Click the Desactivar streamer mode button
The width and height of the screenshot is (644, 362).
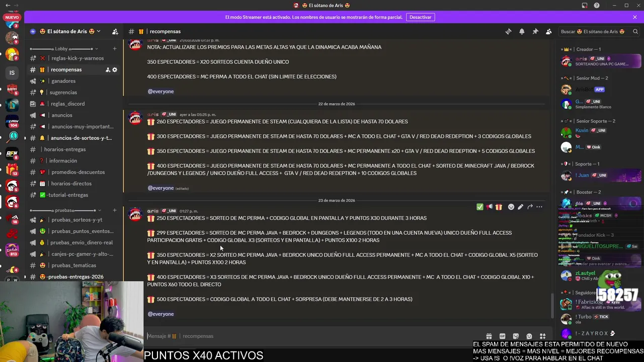[x=420, y=17]
